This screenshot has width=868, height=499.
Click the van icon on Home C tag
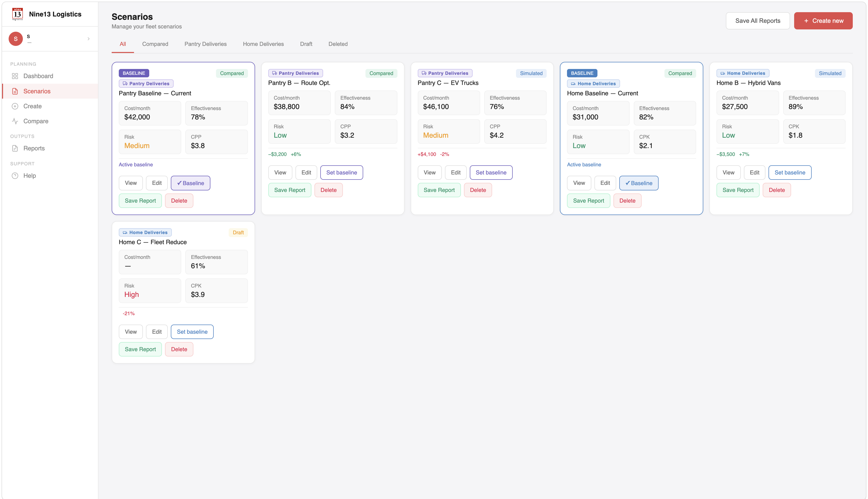(x=125, y=232)
